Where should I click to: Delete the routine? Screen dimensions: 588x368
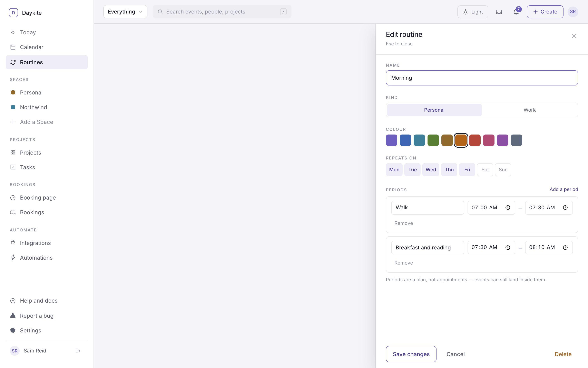pyautogui.click(x=563, y=354)
